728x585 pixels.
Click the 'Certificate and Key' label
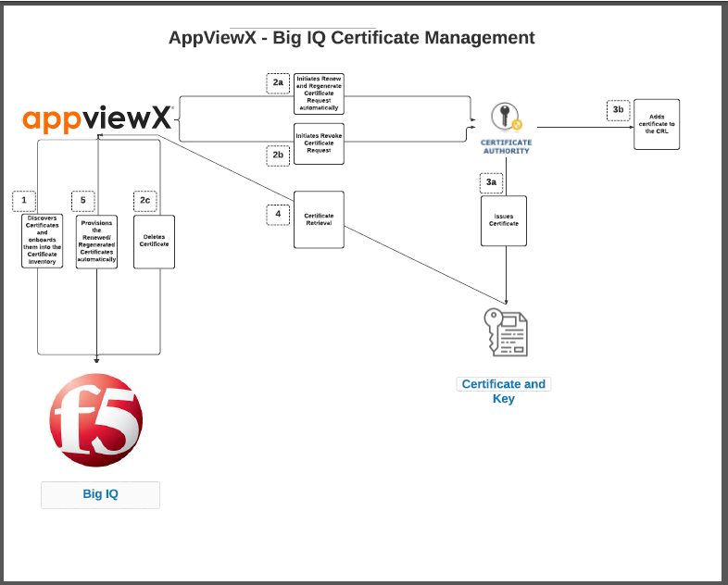point(504,392)
